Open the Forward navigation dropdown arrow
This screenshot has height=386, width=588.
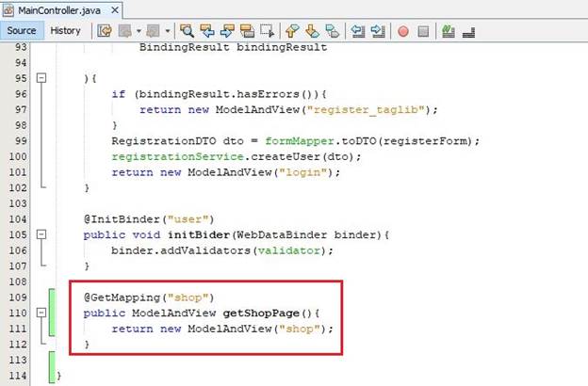coord(167,31)
